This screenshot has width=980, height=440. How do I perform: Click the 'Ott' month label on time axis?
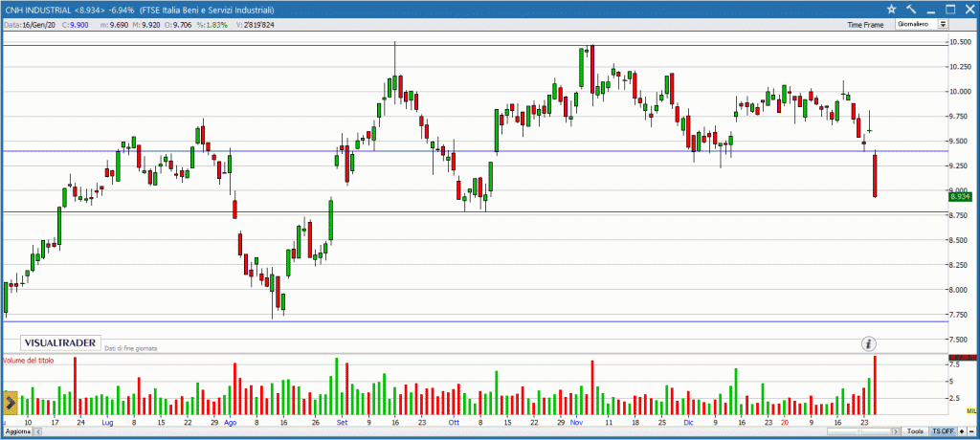[x=454, y=422]
